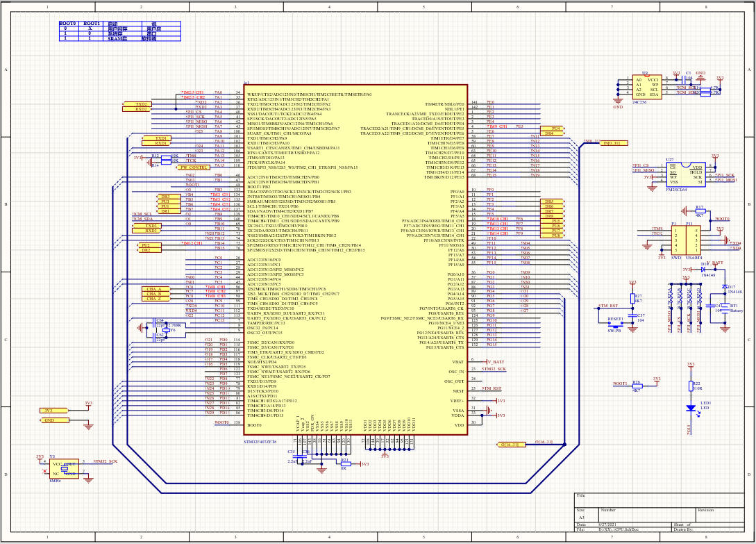This screenshot has width=756, height=544.
Task: Click the STM_RST net label by RESET1
Action: click(x=608, y=306)
